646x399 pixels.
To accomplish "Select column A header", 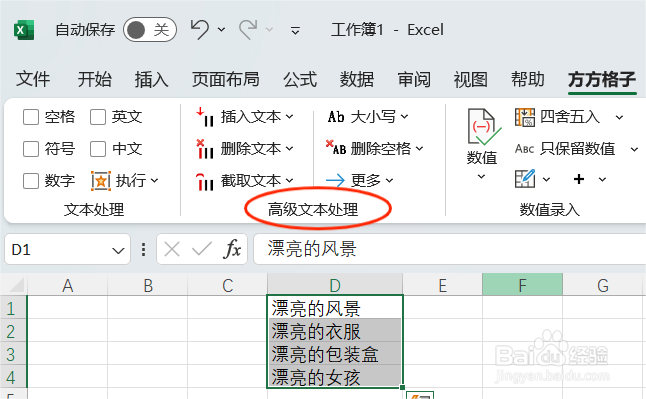I will point(67,285).
